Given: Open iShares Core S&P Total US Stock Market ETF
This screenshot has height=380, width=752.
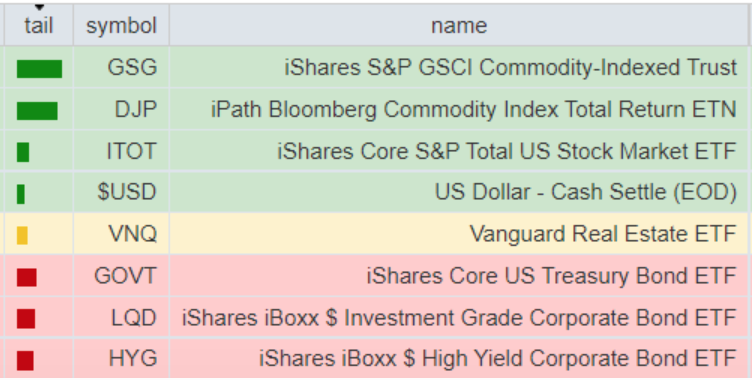Looking at the screenshot, I should [x=506, y=151].
